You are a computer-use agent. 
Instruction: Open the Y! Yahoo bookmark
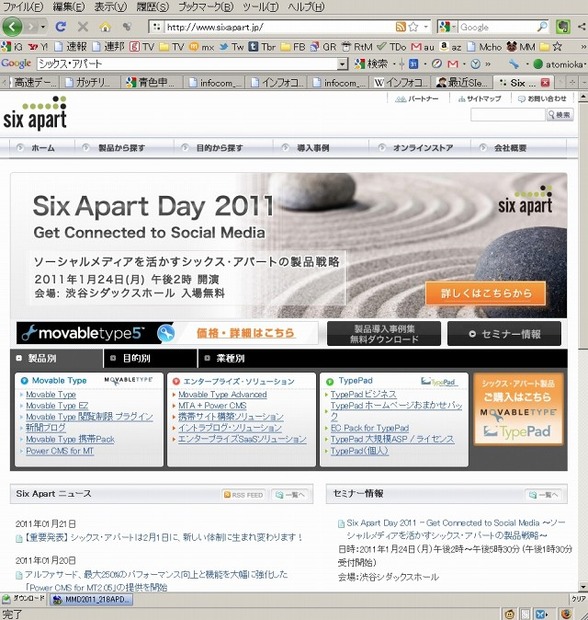point(38,47)
